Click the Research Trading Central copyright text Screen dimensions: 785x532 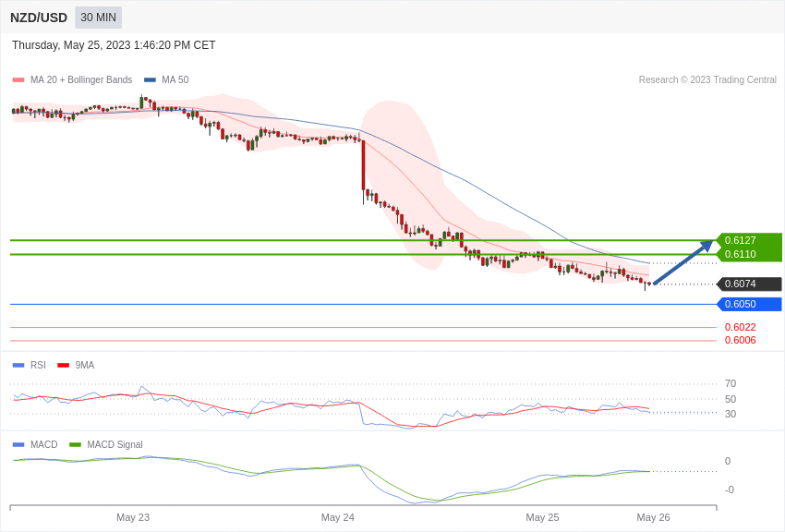click(x=707, y=80)
